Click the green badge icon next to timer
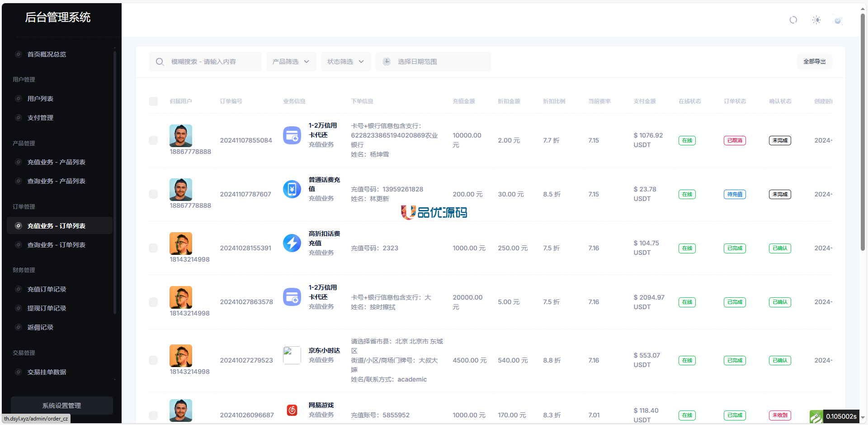Viewport: 868px width, 425px height. coord(816,416)
